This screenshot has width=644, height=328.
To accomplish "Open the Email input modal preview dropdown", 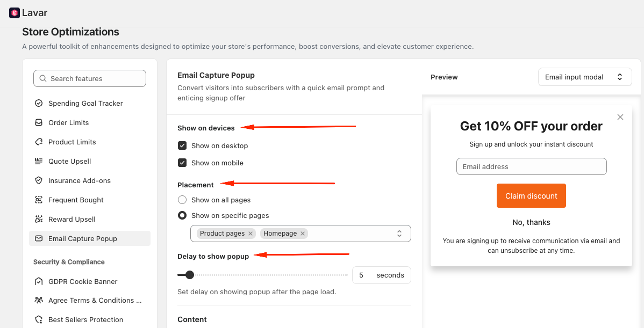I will coord(585,77).
